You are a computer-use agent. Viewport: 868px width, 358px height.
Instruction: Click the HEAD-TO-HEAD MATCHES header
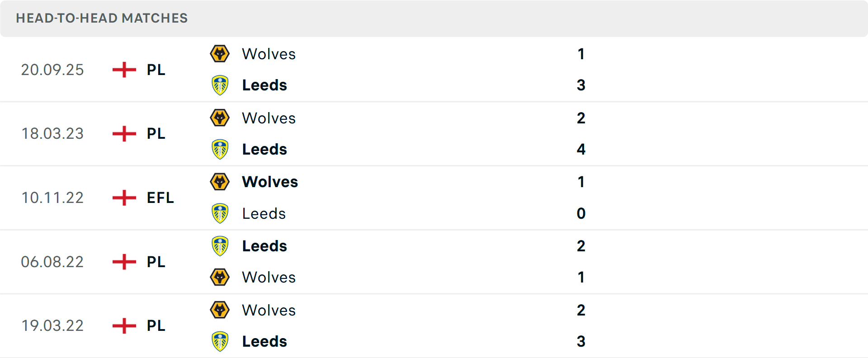[x=101, y=19]
